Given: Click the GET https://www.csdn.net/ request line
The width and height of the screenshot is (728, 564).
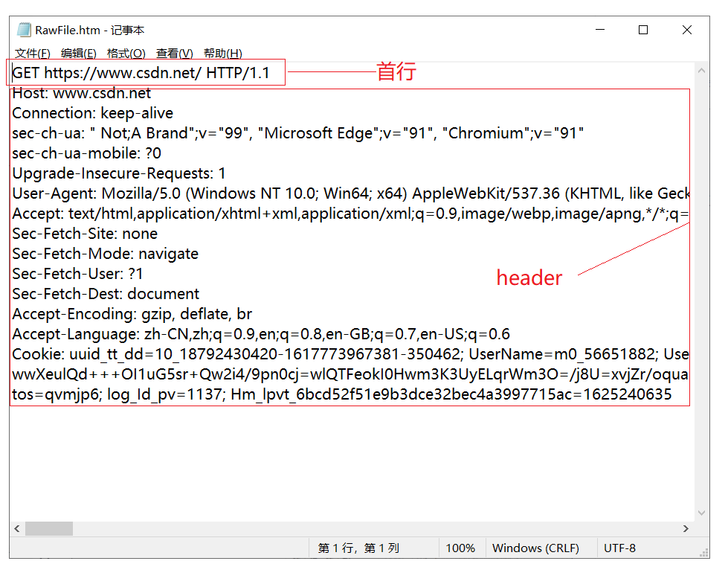Looking at the screenshot, I should pyautogui.click(x=141, y=73).
